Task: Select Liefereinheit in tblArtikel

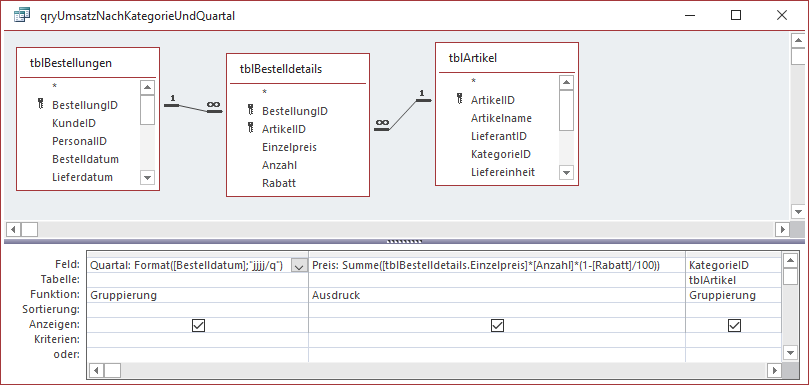Action: pyautogui.click(x=503, y=172)
